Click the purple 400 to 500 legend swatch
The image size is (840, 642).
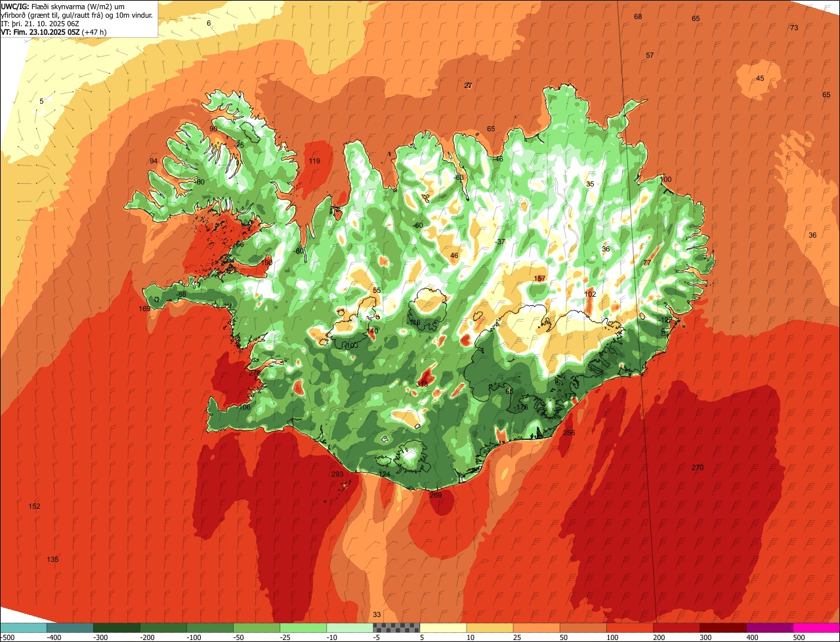pyautogui.click(x=769, y=628)
